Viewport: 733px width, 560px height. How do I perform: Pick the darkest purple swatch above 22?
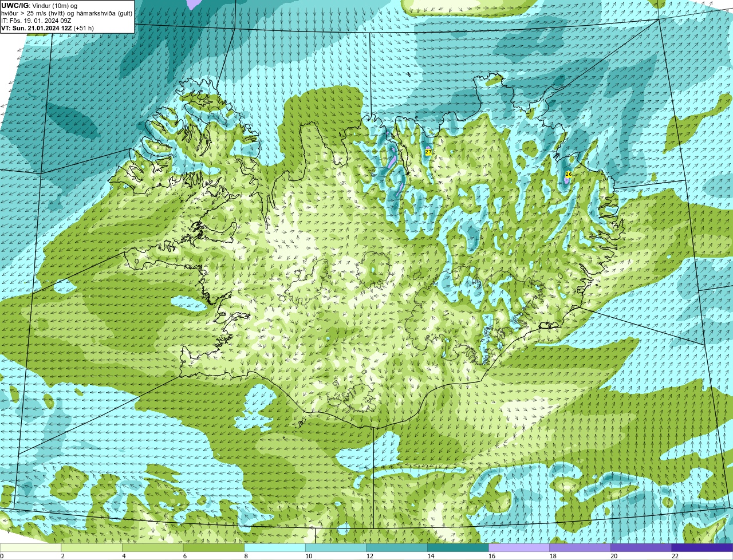(702, 547)
